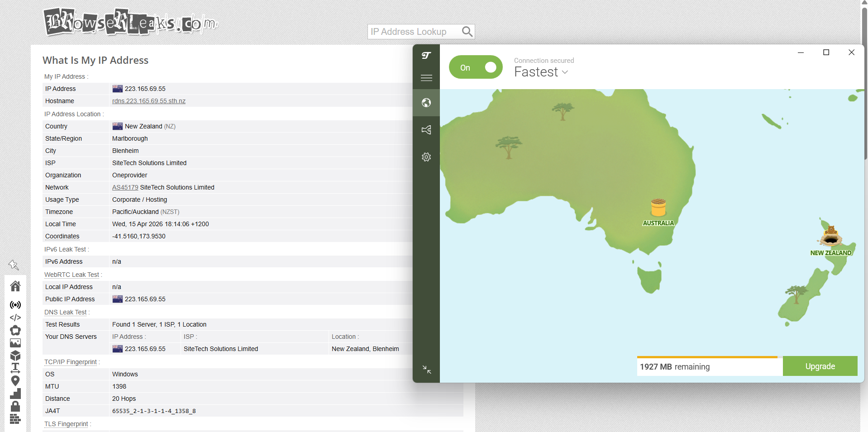Click the local time Wed, 15 Apr 2026 value
868x432 pixels.
click(160, 224)
